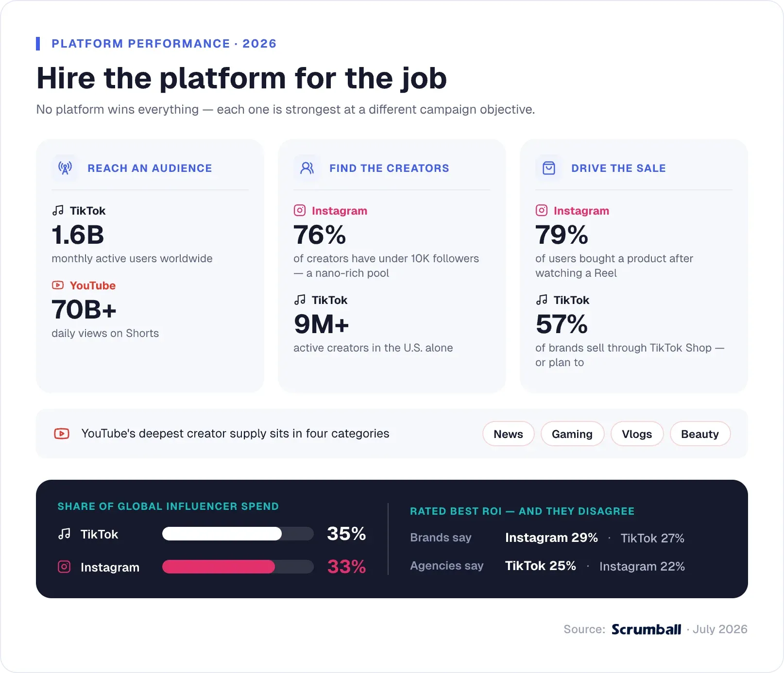Click the TikTok 35% spend share bar
The width and height of the screenshot is (784, 673).
point(238,534)
